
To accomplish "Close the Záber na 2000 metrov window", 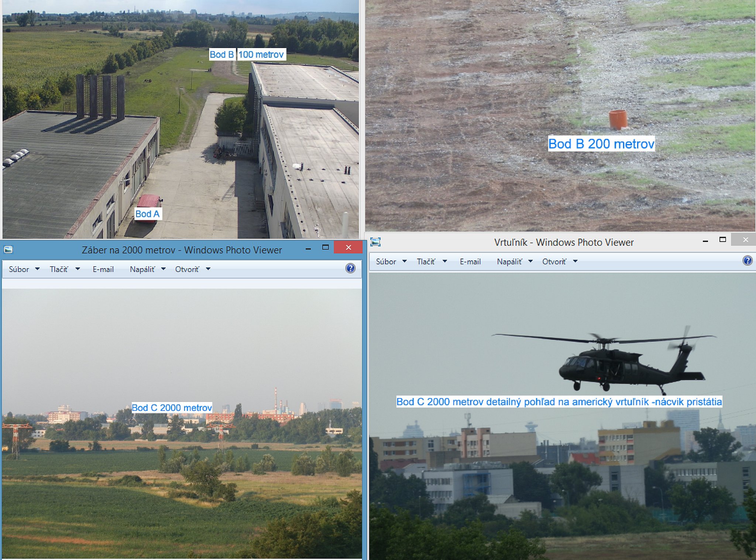I will coord(348,247).
